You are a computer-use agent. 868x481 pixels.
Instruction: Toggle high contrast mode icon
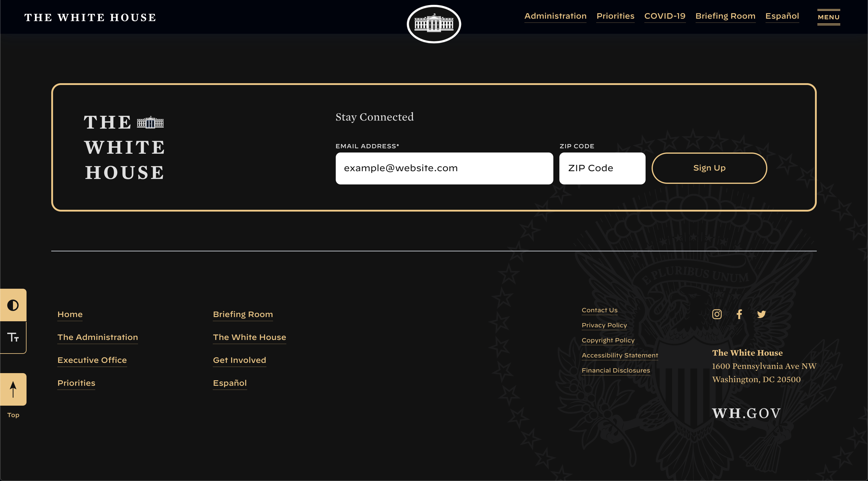pyautogui.click(x=13, y=305)
